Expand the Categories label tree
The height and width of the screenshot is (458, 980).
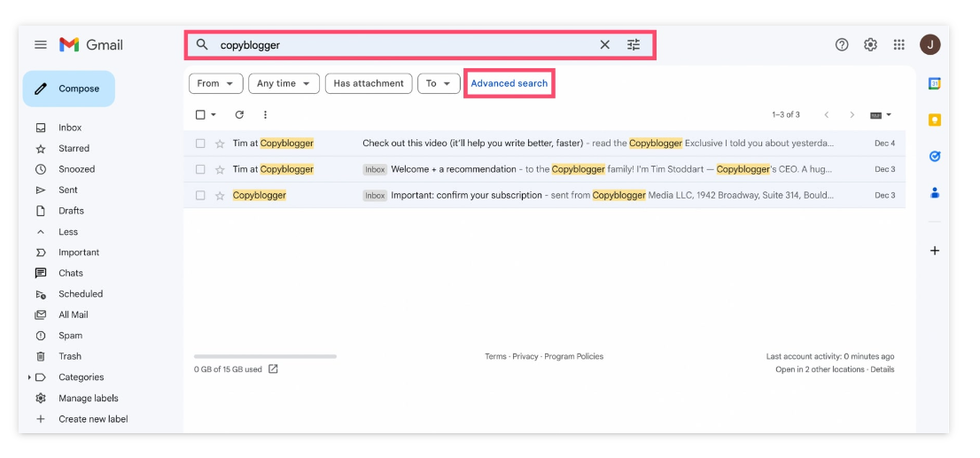pyautogui.click(x=29, y=377)
